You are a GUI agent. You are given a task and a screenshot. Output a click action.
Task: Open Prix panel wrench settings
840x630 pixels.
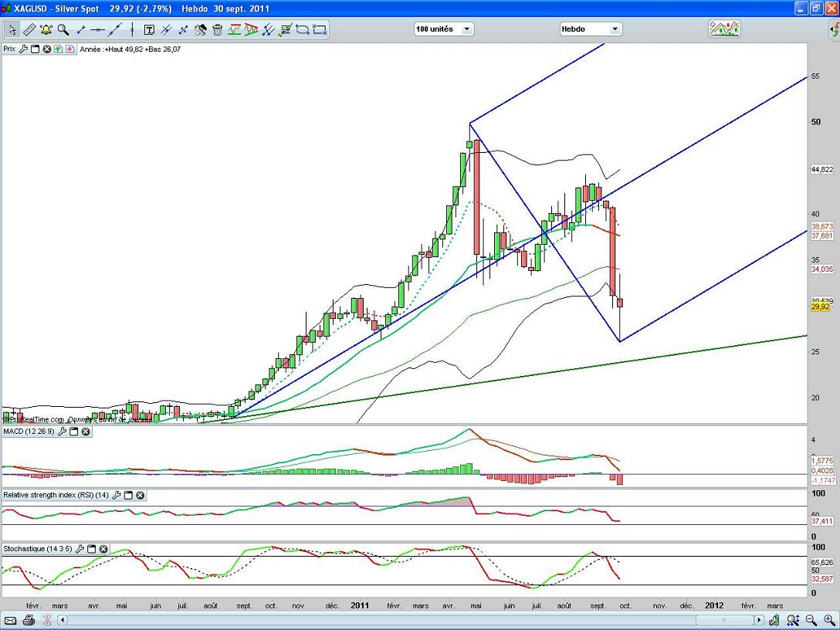23,49
